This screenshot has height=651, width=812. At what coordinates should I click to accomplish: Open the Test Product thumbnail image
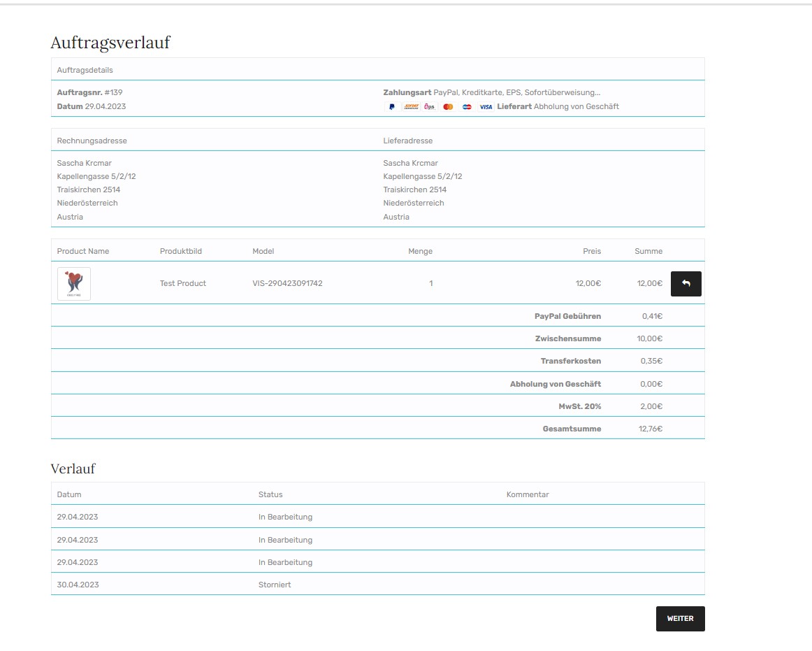73,283
